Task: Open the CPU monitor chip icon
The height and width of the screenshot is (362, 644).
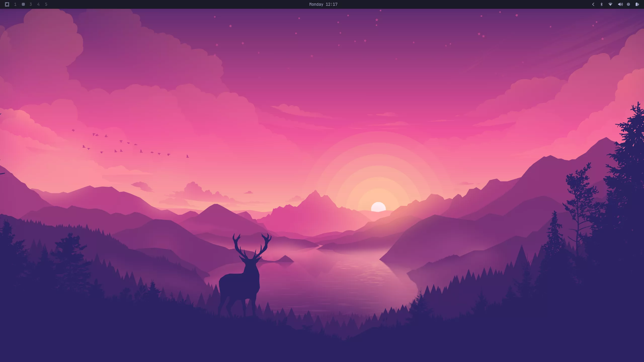Action: click(x=628, y=4)
